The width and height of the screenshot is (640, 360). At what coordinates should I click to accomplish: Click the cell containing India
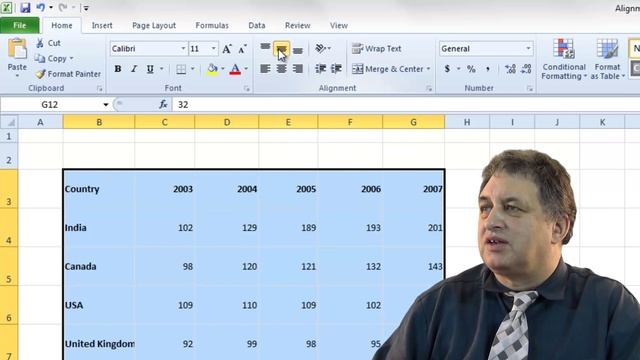pyautogui.click(x=99, y=227)
